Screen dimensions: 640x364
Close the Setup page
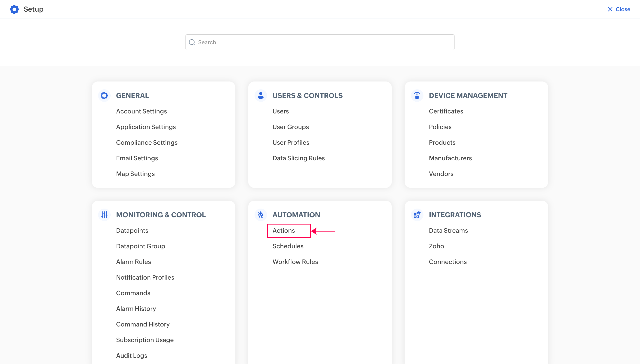click(x=619, y=9)
